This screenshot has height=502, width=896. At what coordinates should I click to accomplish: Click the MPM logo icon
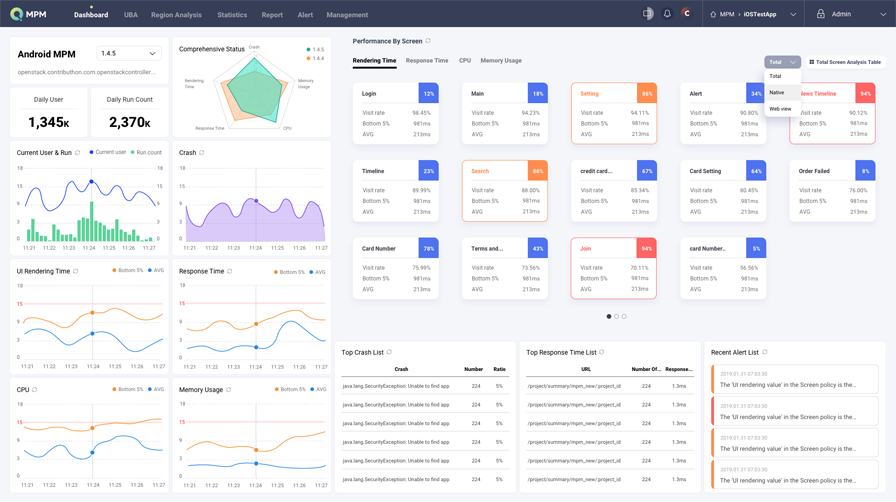[17, 14]
